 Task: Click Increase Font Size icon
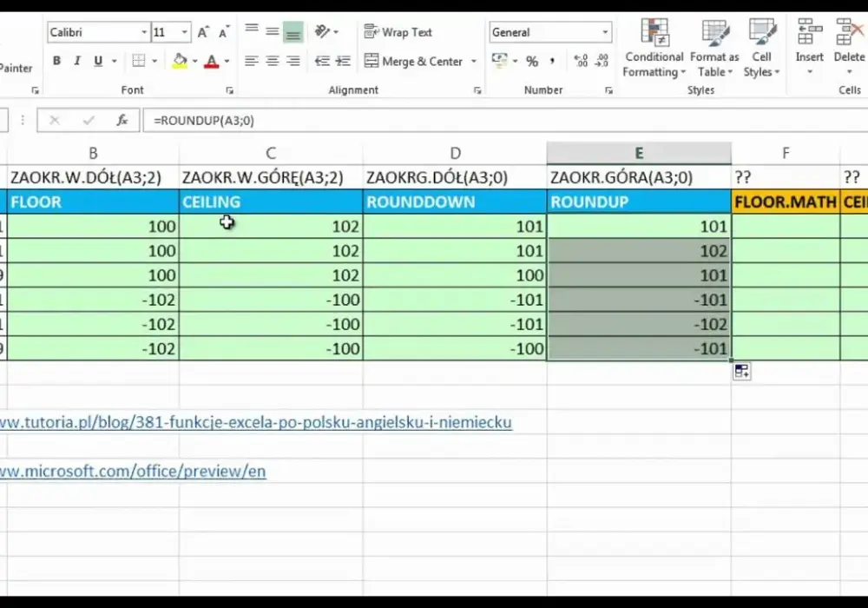coord(203,32)
